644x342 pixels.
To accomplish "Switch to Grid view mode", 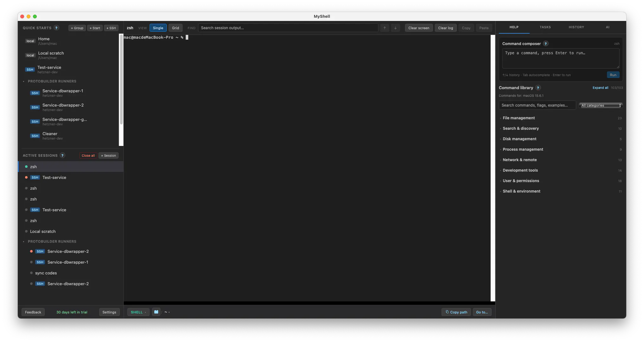I will (176, 28).
